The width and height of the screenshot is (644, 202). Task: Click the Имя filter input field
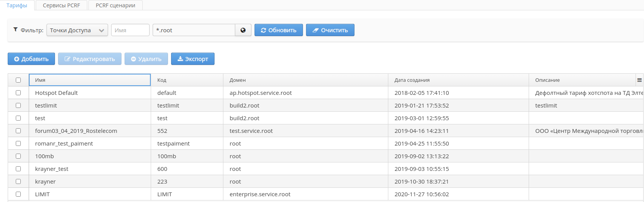[x=130, y=30]
